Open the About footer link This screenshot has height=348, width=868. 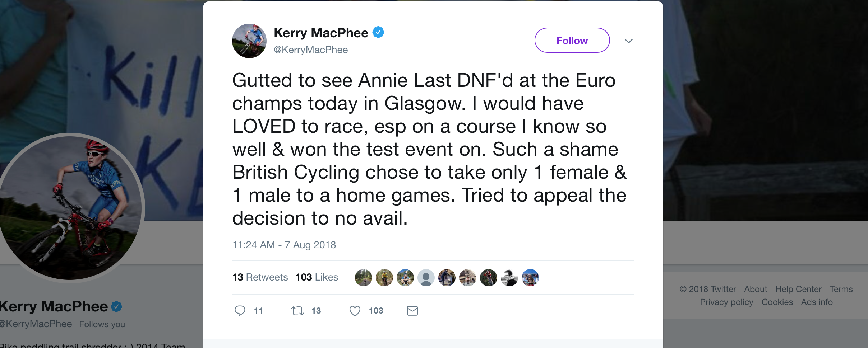[756, 289]
